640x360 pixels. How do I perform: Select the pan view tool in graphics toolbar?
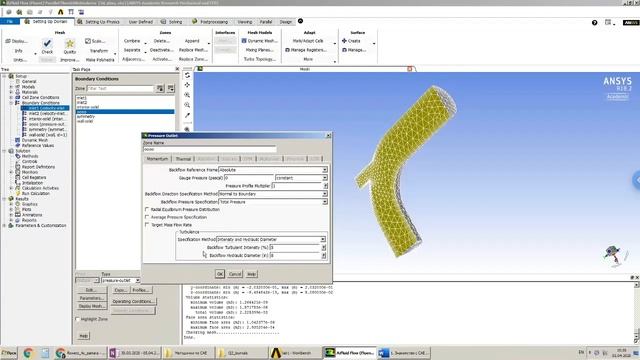click(187, 85)
